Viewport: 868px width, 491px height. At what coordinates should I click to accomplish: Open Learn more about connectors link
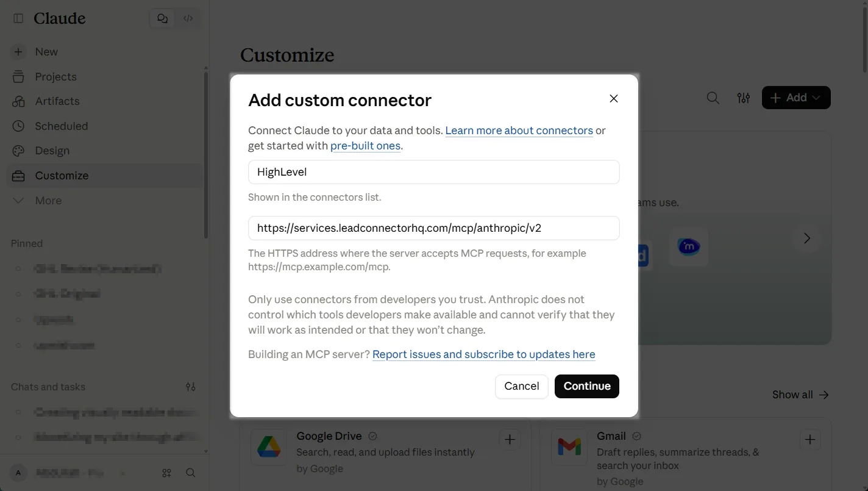click(519, 131)
